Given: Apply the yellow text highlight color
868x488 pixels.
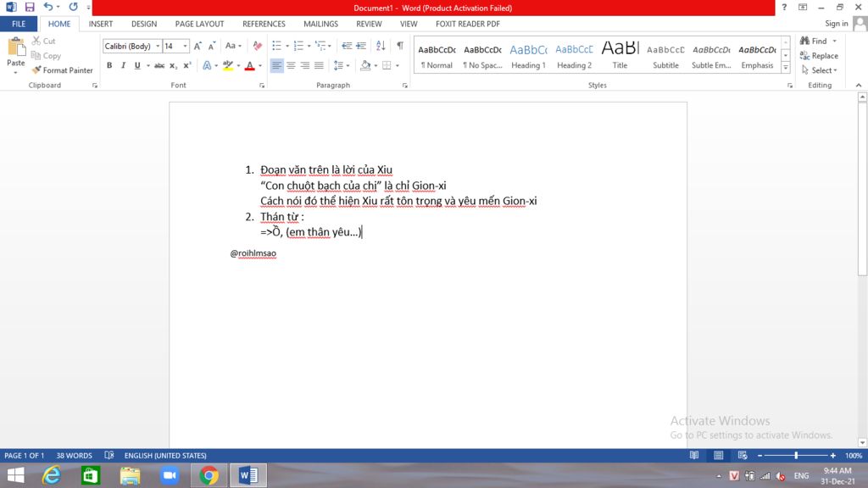Looking at the screenshot, I should point(227,65).
